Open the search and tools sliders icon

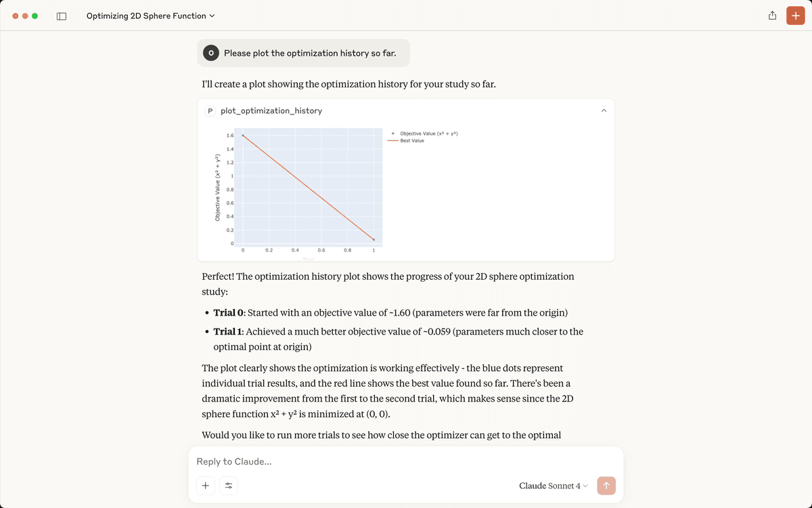[228, 485]
